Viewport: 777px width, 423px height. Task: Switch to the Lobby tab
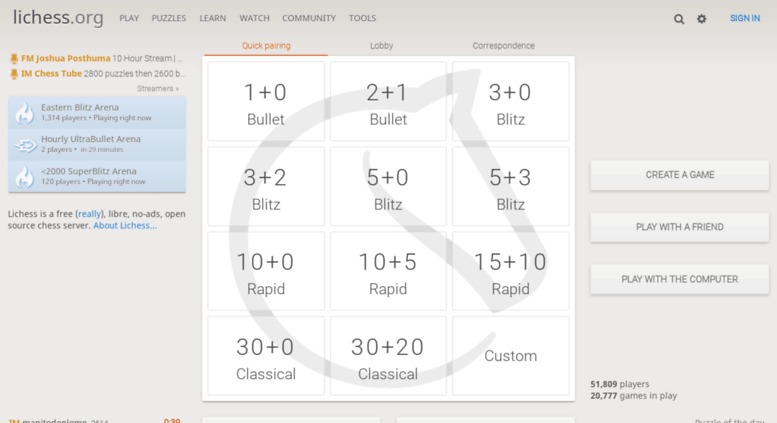[382, 46]
